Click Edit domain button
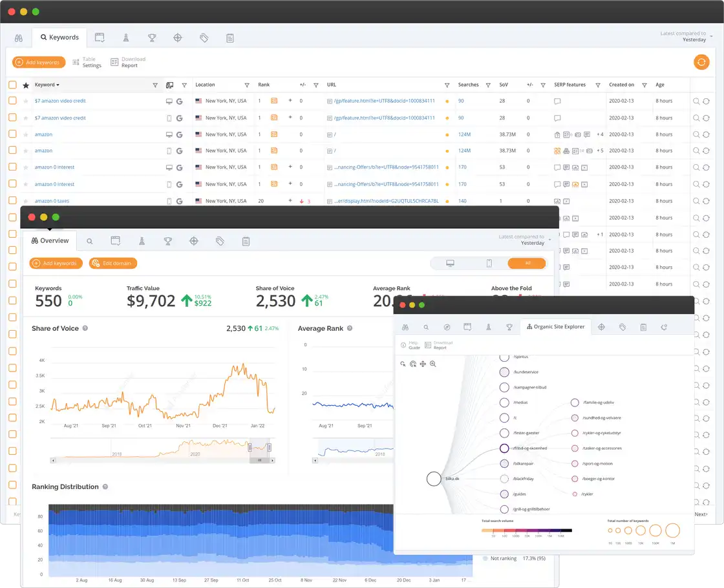This screenshot has height=588, width=724. (x=113, y=263)
